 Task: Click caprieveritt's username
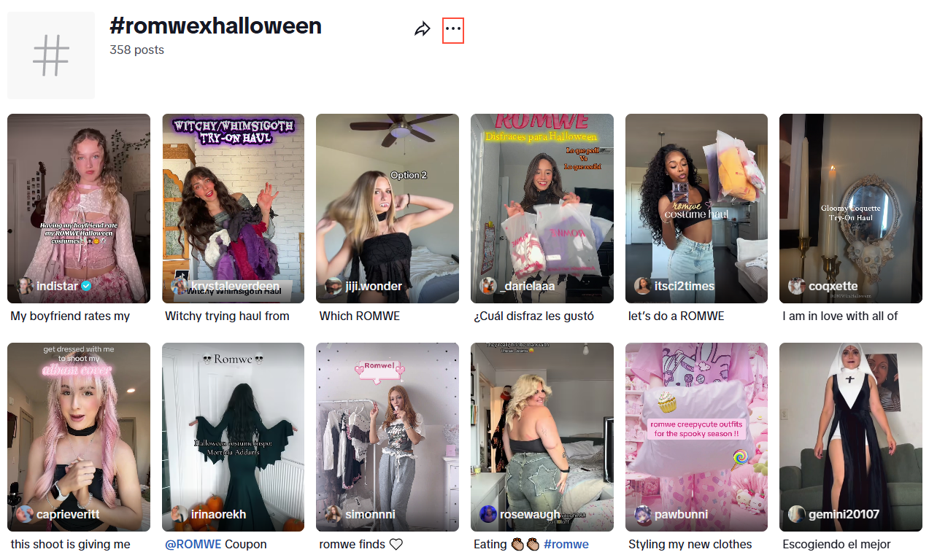(68, 514)
